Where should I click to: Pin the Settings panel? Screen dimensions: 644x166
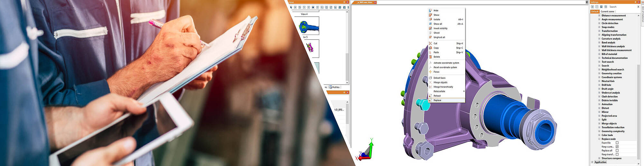[635, 2]
